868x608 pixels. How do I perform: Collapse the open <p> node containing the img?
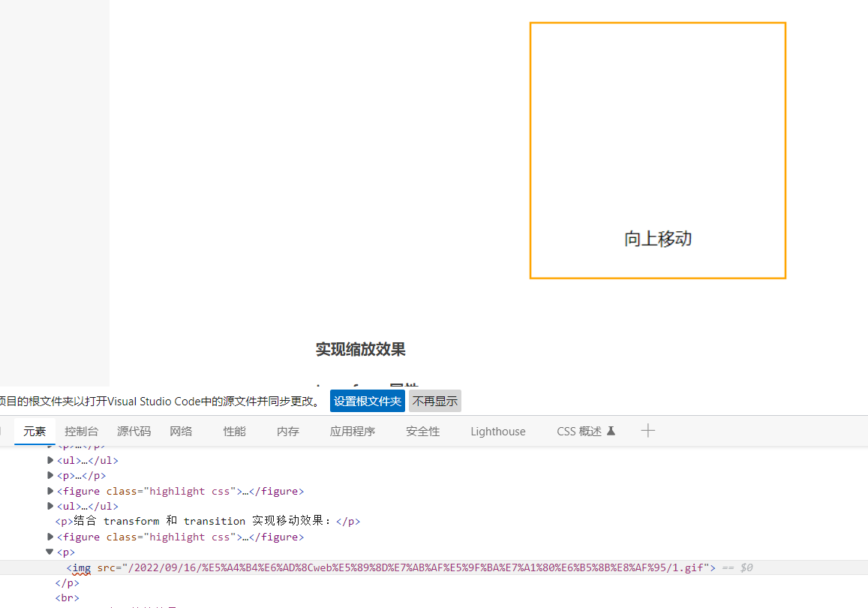50,552
